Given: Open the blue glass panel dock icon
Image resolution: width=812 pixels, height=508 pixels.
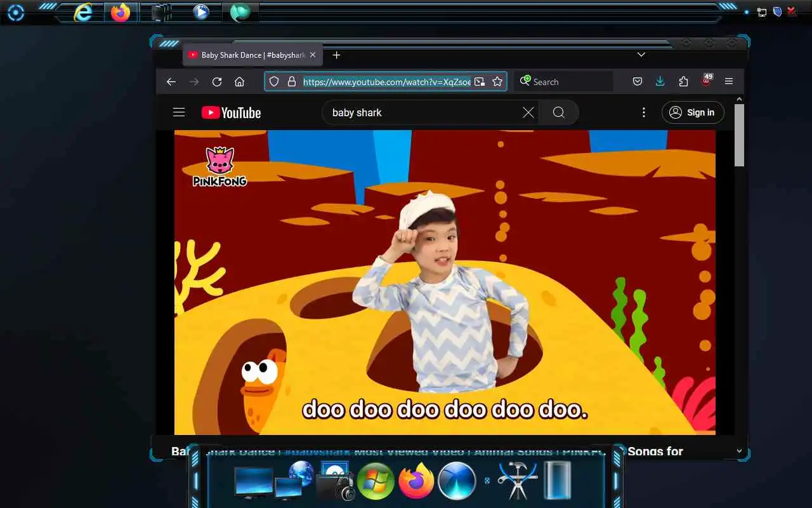Looking at the screenshot, I should click(558, 481).
